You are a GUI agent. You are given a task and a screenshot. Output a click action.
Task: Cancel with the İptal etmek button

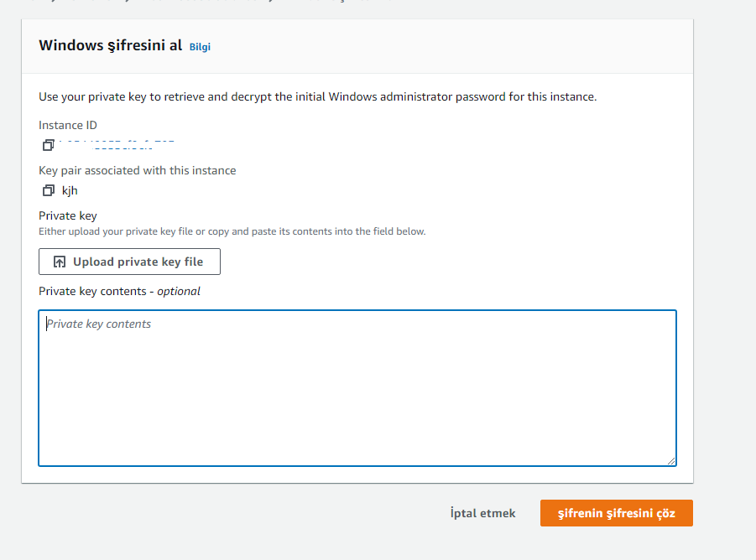[x=482, y=513]
